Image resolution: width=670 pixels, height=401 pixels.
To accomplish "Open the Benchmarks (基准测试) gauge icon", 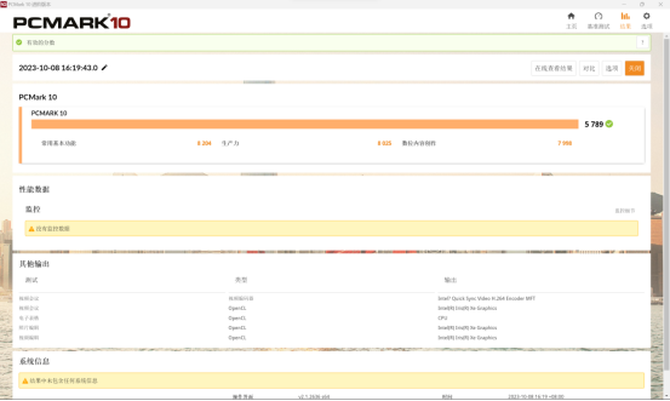I will pos(598,16).
